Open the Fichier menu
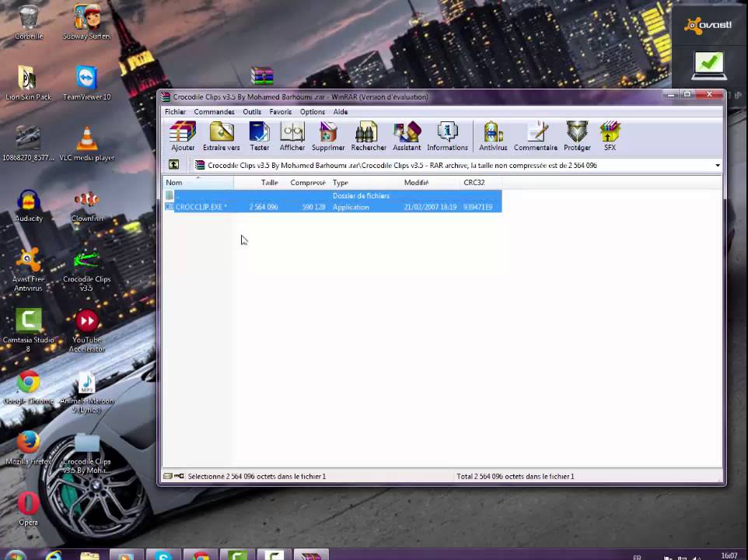748x560 pixels. coord(175,112)
